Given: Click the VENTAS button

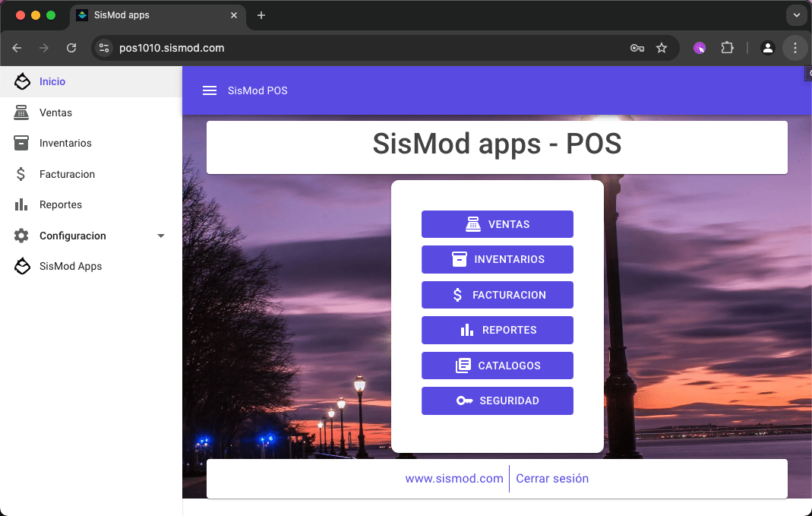Looking at the screenshot, I should (497, 224).
